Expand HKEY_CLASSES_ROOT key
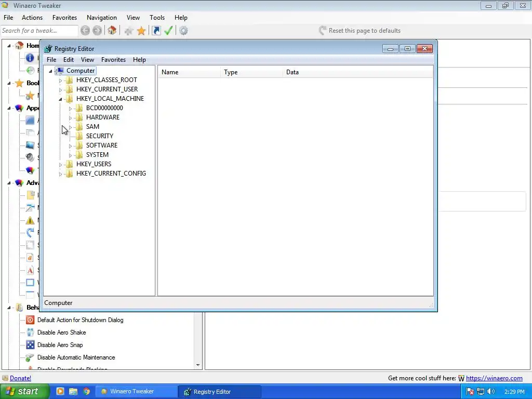The height and width of the screenshot is (399, 532). pyautogui.click(x=60, y=81)
